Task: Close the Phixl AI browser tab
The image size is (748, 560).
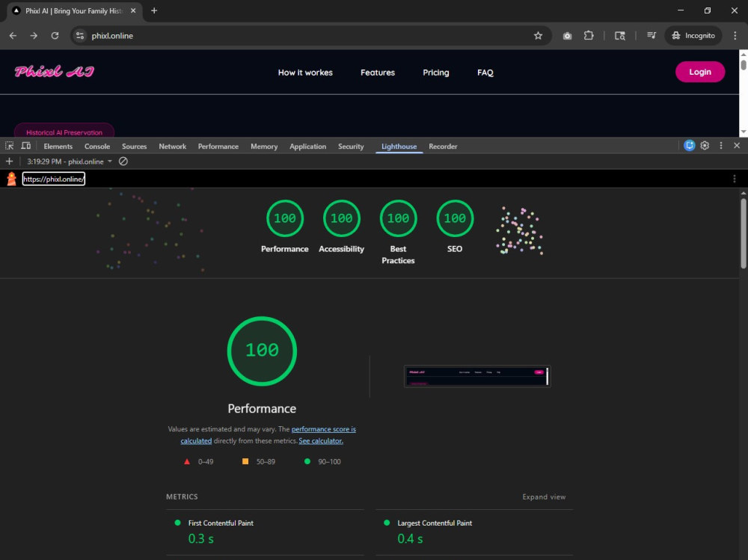Action: [133, 10]
